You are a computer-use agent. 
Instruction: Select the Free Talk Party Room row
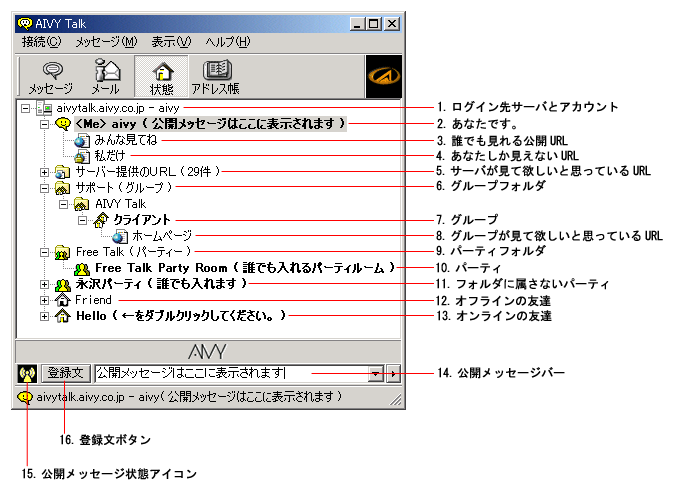pyautogui.click(x=245, y=268)
